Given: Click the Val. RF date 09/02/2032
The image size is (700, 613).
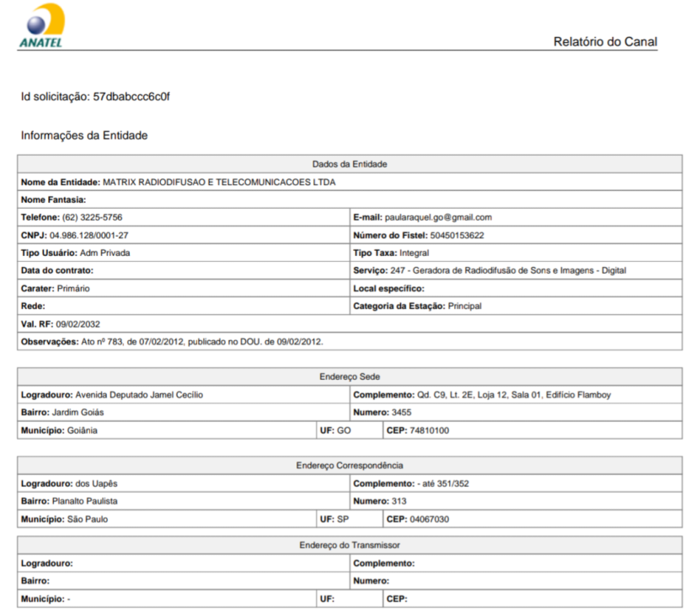Looking at the screenshot, I should click(x=77, y=324).
